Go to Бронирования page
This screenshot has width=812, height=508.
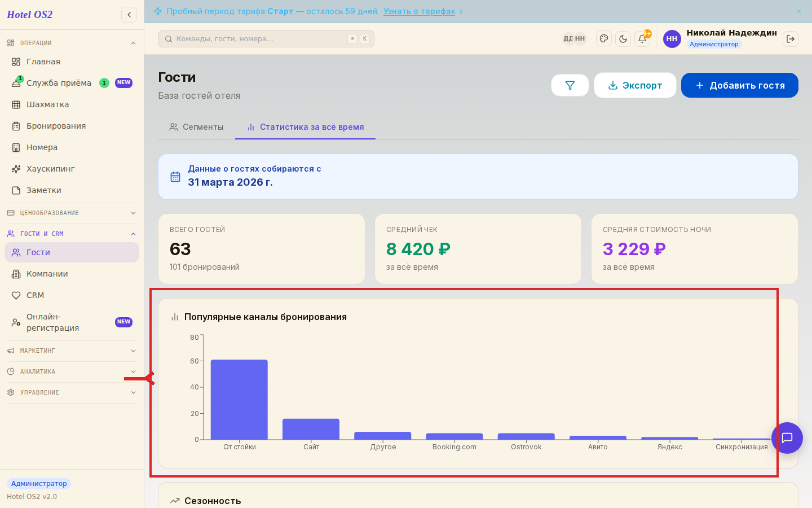[x=72, y=126]
